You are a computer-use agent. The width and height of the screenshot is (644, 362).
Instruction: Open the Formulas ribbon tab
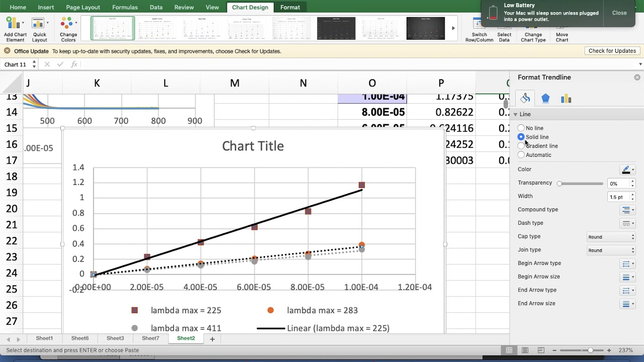pyautogui.click(x=125, y=7)
